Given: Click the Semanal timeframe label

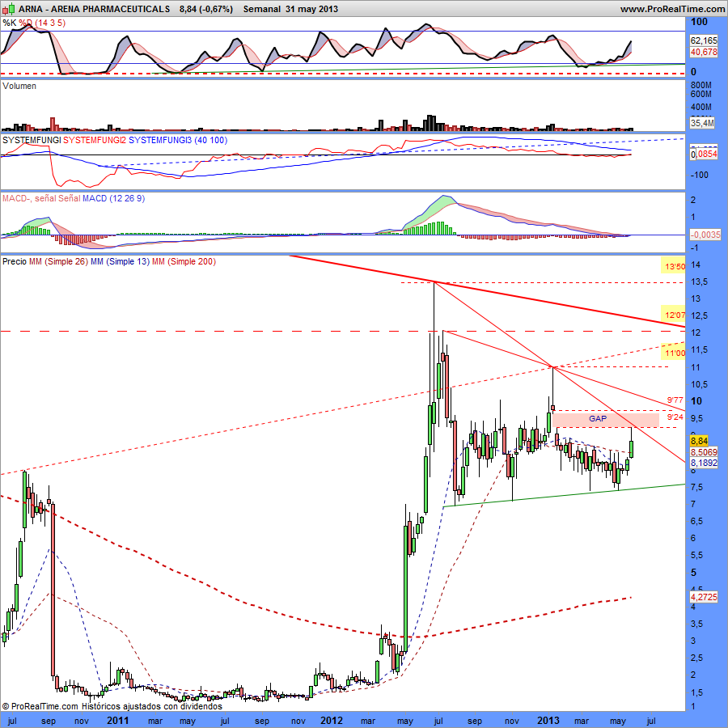Looking at the screenshot, I should 262,9.
